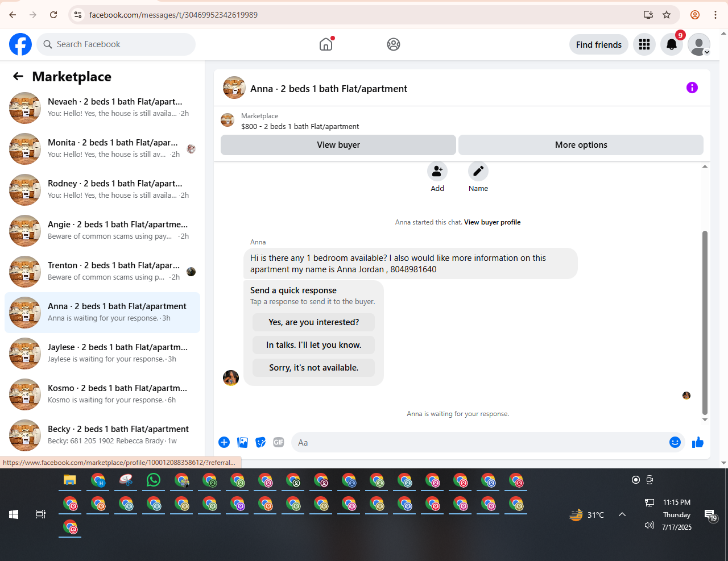Image resolution: width=728 pixels, height=561 pixels.
Task: Go to Facebook Home icon
Action: click(326, 44)
